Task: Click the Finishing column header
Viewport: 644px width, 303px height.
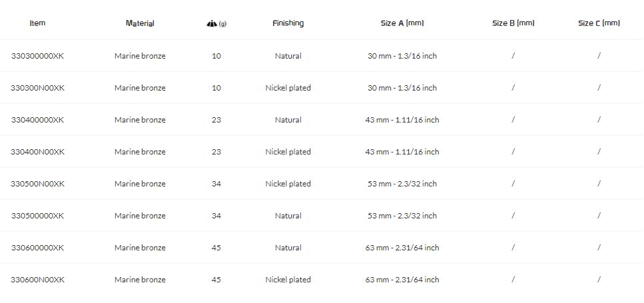Action: tap(288, 23)
